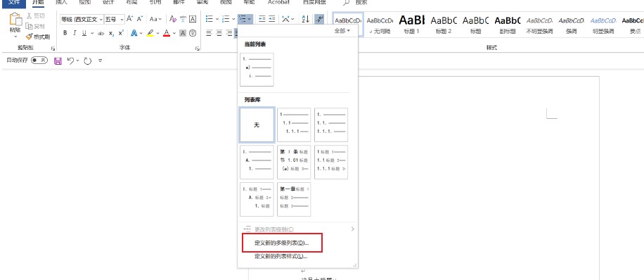The height and width of the screenshot is (280, 644).
Task: Align text left
Action: [209, 33]
